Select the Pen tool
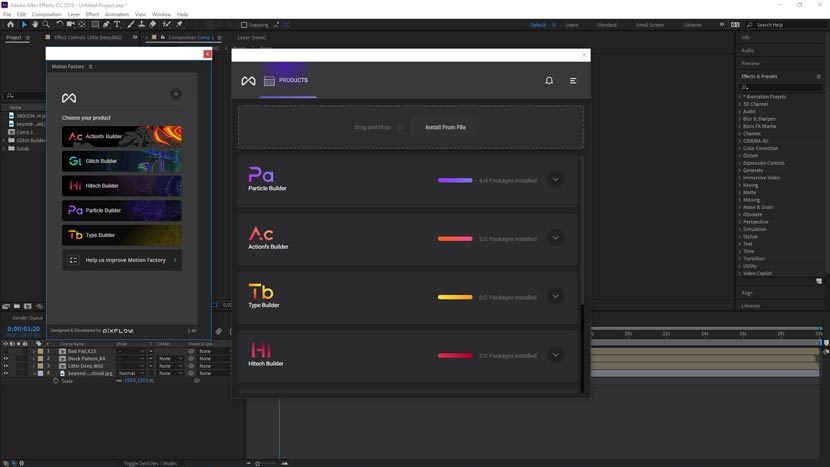Screen dimensions: 830x467 coord(106,24)
